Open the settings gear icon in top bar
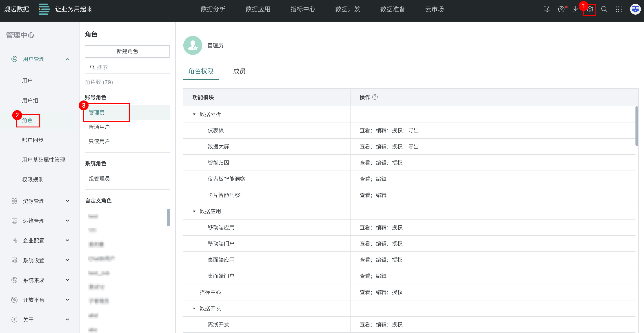 click(x=590, y=9)
